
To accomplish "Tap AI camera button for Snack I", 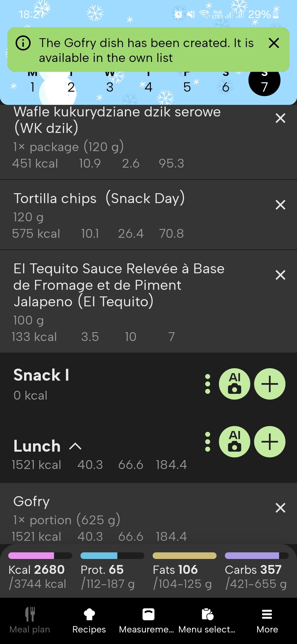I will click(234, 384).
